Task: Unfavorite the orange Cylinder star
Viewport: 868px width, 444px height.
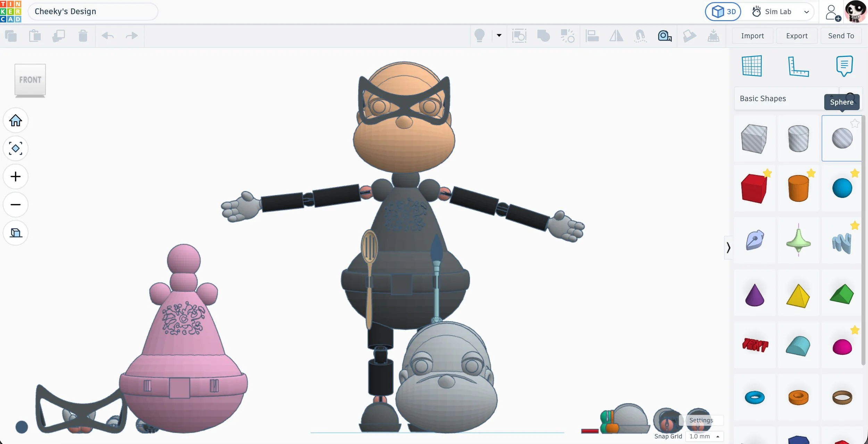Action: (811, 173)
